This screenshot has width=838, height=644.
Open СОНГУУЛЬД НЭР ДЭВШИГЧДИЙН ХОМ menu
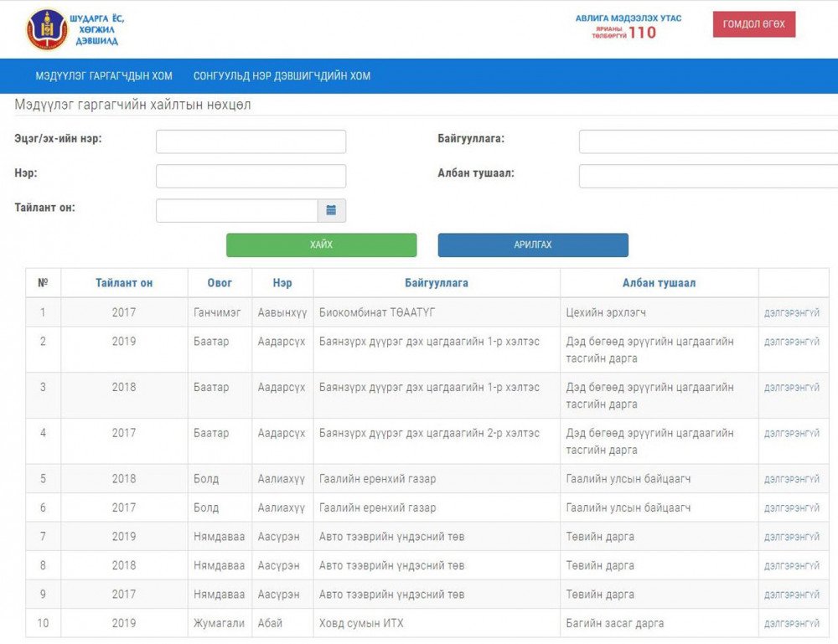coord(282,76)
